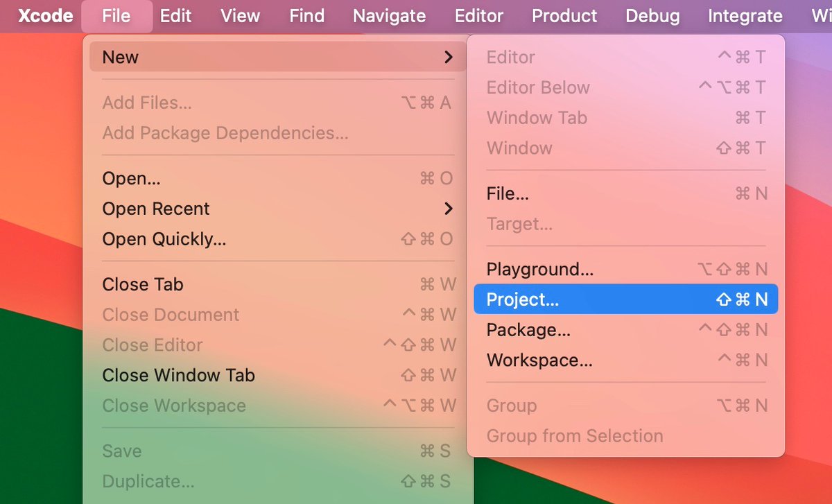Click the File menu in menu bar

[116, 16]
